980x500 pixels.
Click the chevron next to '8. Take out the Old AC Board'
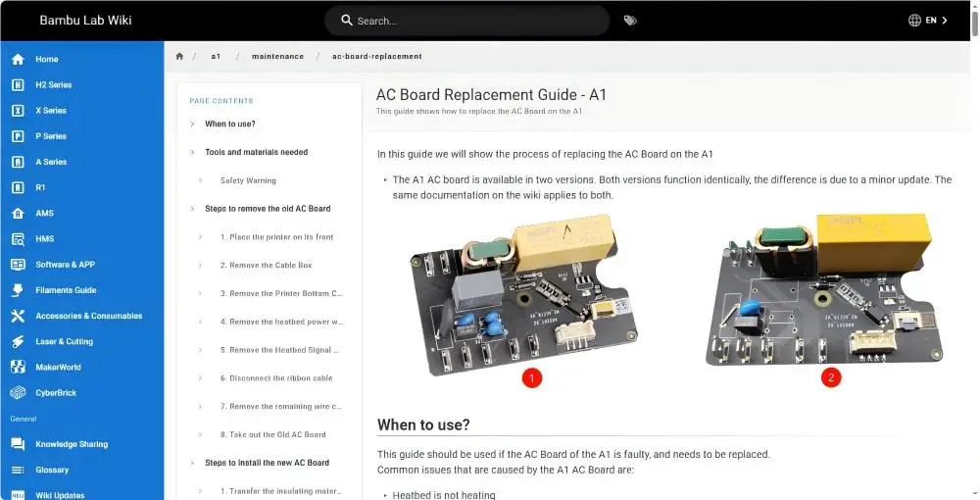200,434
